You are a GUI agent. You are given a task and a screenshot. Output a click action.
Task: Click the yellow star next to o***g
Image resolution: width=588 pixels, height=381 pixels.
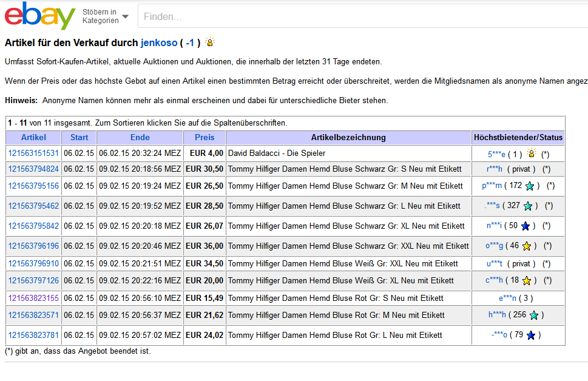click(x=526, y=246)
